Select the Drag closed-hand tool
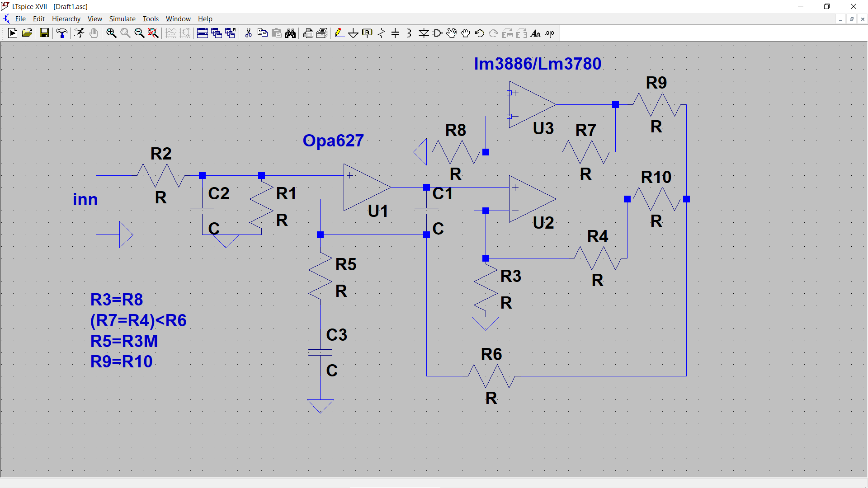Viewport: 868px width, 488px height. [x=466, y=33]
